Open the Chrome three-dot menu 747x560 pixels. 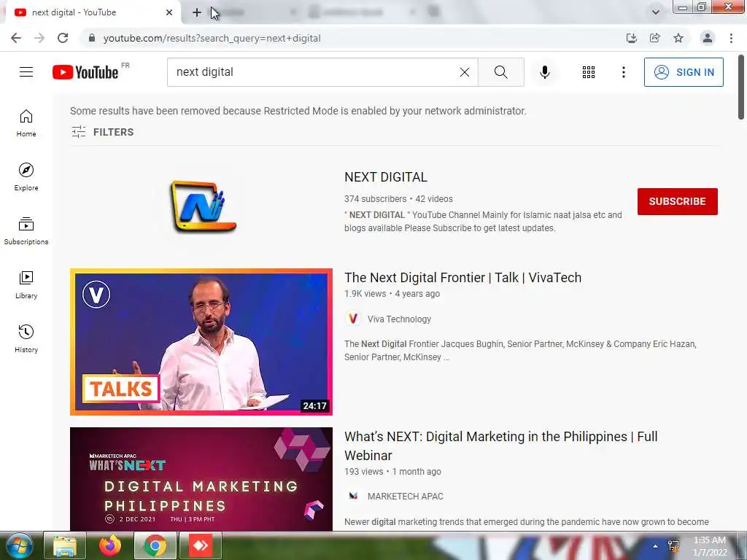tap(731, 38)
